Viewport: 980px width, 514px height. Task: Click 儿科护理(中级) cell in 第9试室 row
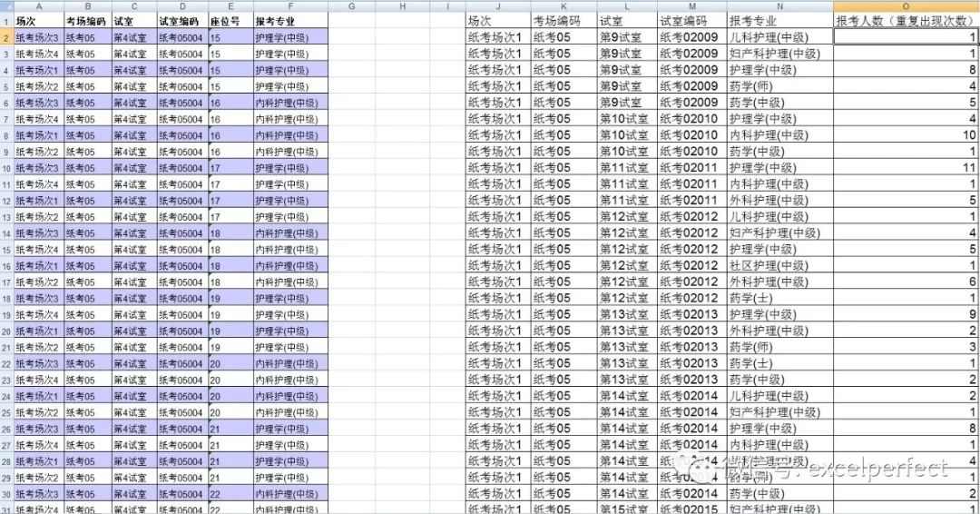[780, 37]
